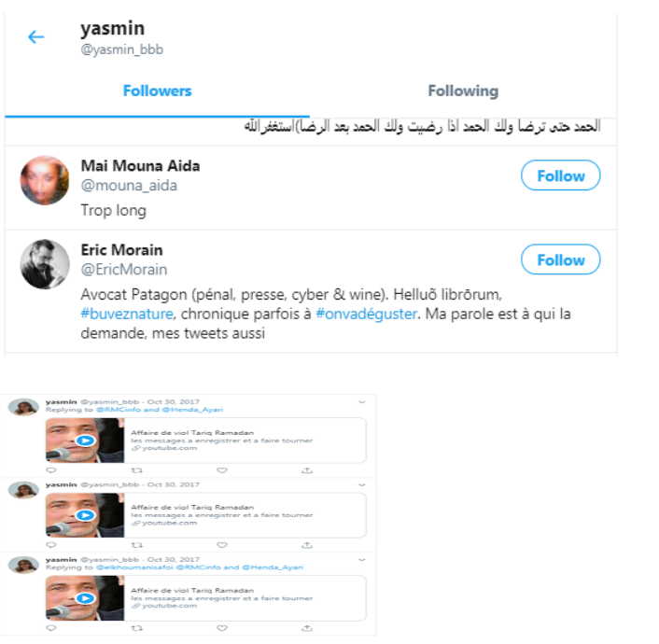
Task: Open the third tweet's more-options chevron
Action: click(x=362, y=560)
